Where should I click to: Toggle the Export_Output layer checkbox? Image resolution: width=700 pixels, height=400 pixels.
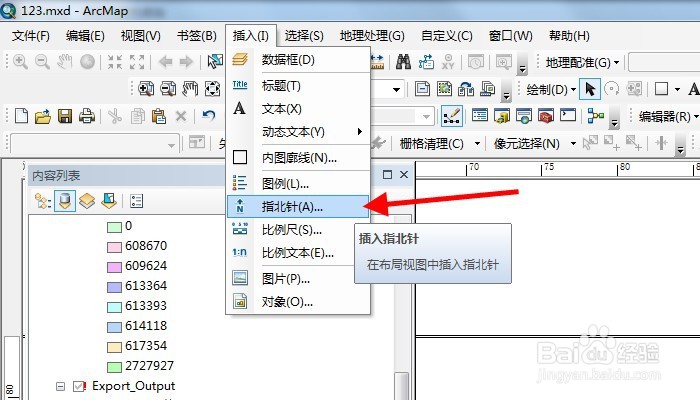pyautogui.click(x=80, y=386)
